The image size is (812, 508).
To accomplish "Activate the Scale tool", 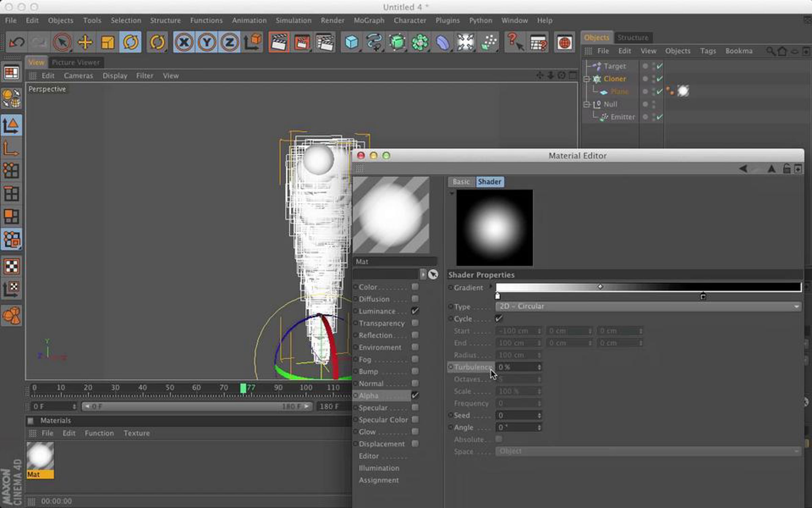I will (108, 42).
